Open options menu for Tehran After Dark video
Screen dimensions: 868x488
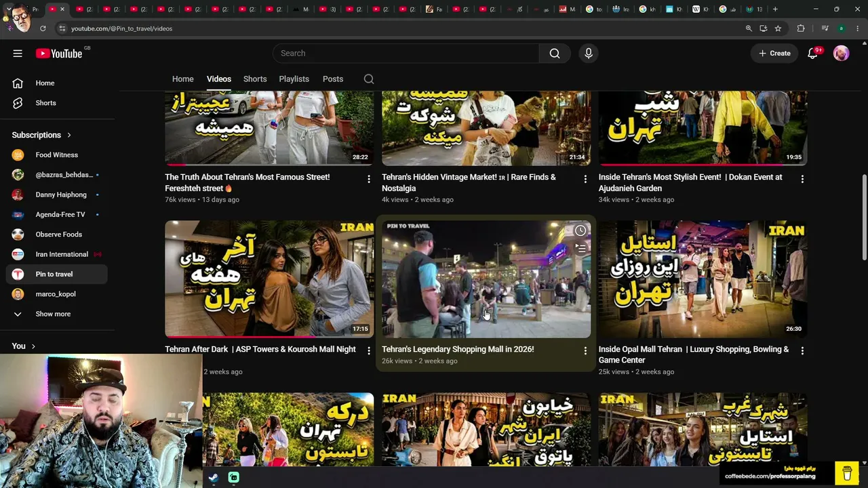click(369, 351)
